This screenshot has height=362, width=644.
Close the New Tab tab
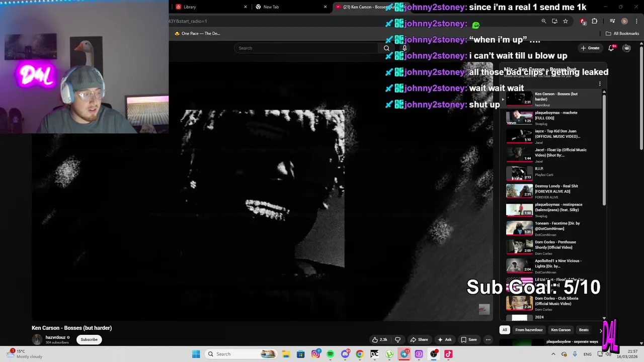click(325, 7)
